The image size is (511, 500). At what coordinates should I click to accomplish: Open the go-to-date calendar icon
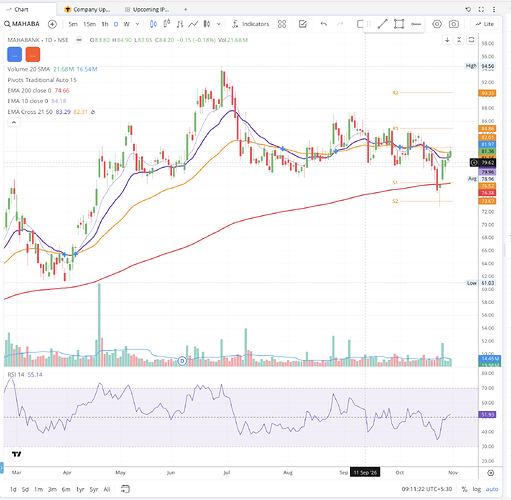pos(125,489)
